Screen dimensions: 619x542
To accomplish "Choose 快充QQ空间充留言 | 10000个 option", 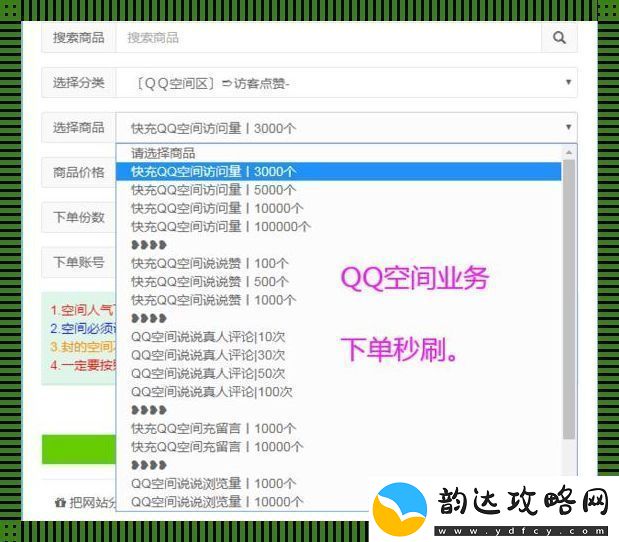I will 339,447.
